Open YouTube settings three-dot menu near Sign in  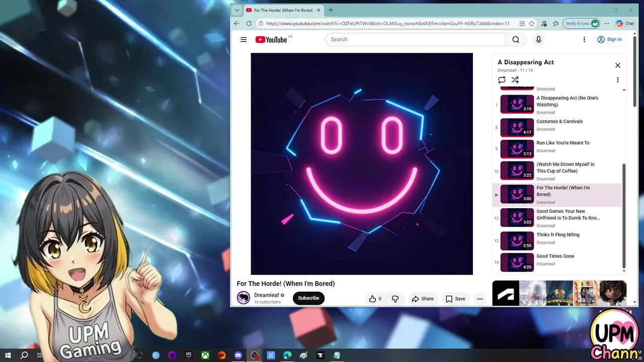point(584,40)
